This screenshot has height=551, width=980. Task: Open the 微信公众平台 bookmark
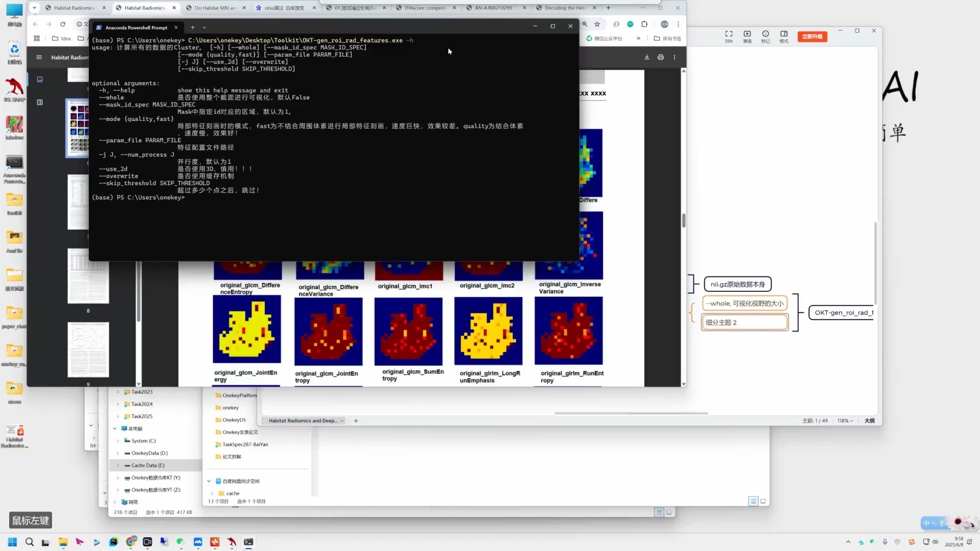click(604, 38)
